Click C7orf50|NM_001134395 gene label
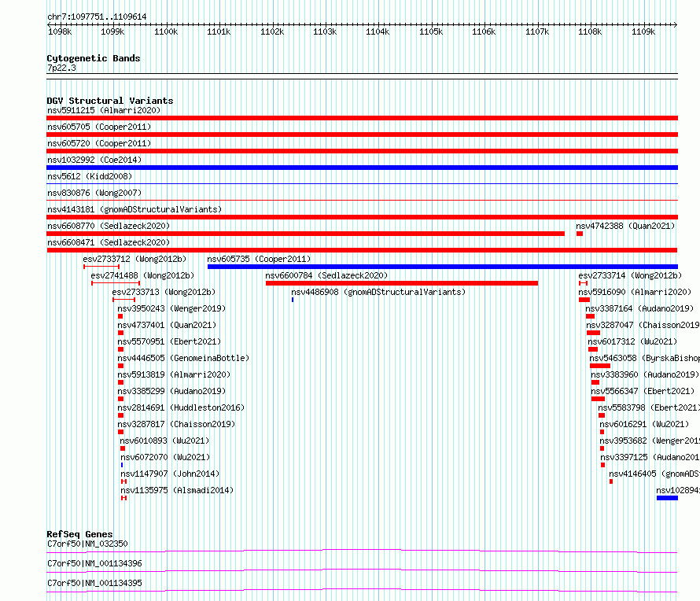Image resolution: width=700 pixels, height=601 pixels. [x=94, y=583]
